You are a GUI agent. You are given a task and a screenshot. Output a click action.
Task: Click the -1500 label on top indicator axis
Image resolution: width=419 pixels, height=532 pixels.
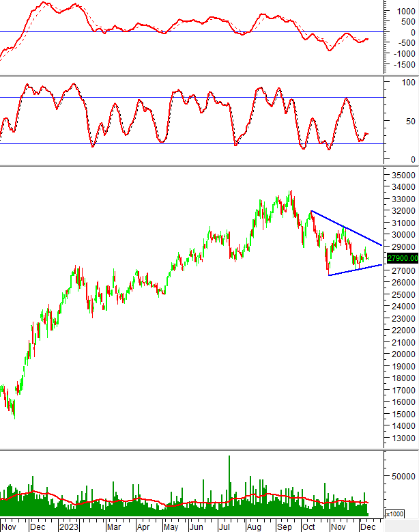click(x=404, y=64)
